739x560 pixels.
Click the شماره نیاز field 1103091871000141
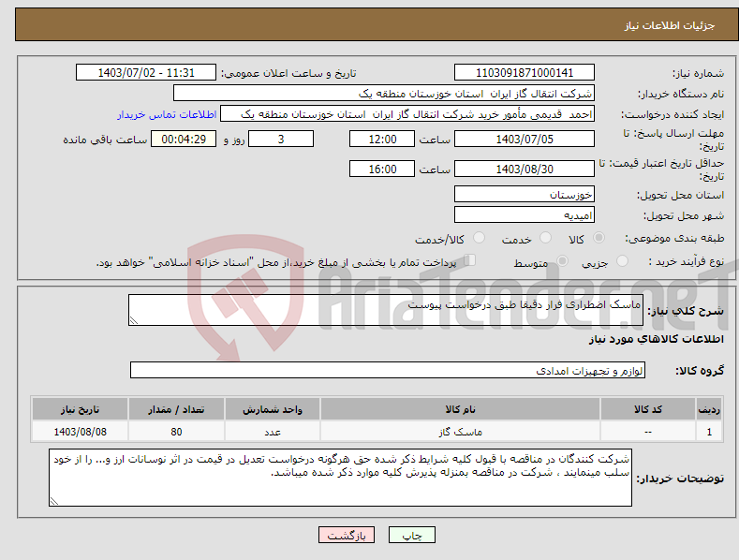pos(525,73)
